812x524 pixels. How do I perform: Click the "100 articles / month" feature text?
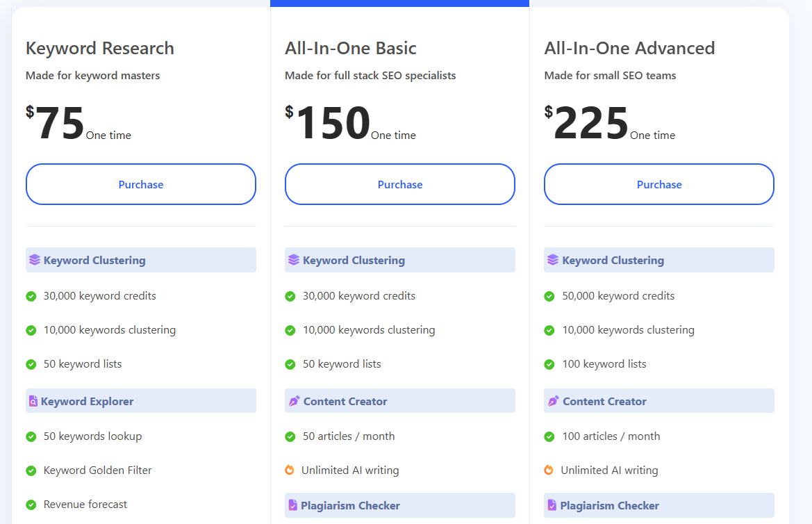(x=611, y=436)
